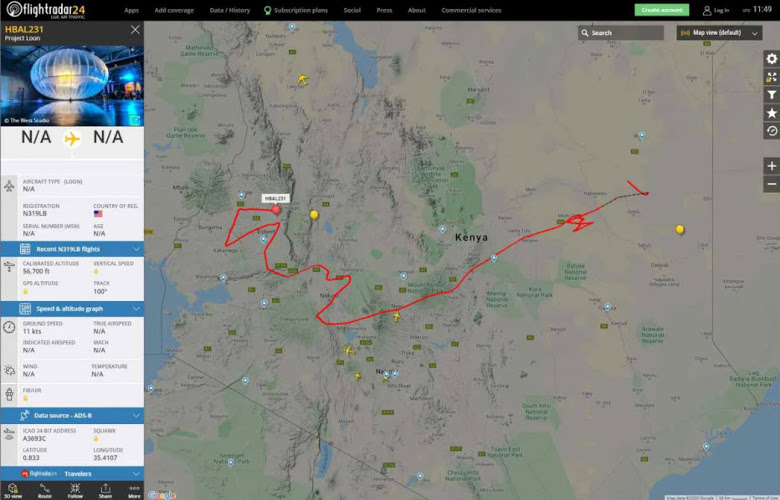Open the Map view (default) dropdown

point(719,33)
